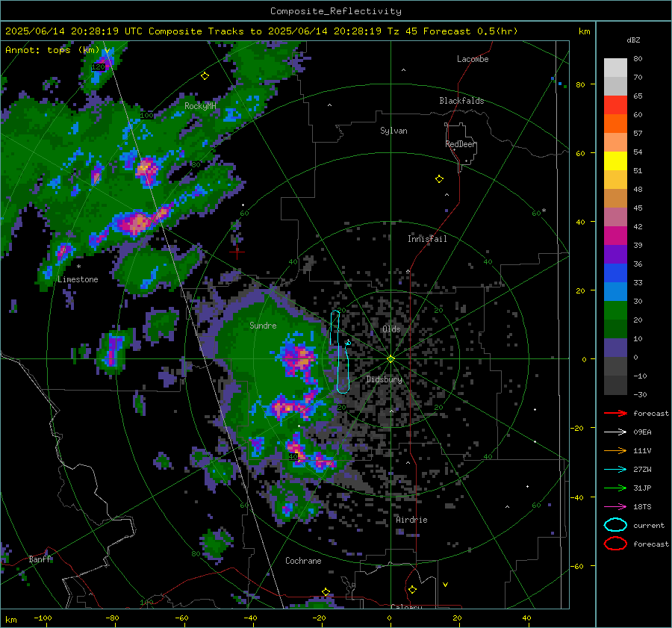Click the red forecast arrow in legend
This screenshot has height=628, width=672.
(x=615, y=413)
